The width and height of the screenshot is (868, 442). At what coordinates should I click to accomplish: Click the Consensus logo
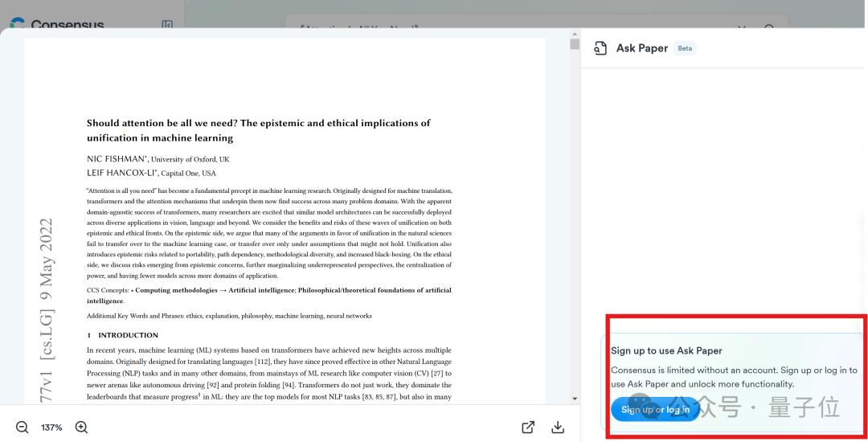click(x=56, y=24)
